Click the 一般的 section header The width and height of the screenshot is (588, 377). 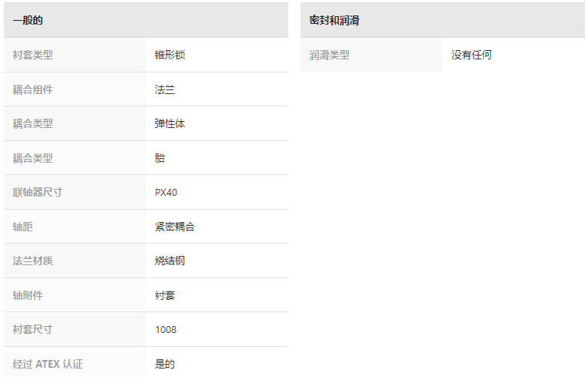(x=146, y=20)
